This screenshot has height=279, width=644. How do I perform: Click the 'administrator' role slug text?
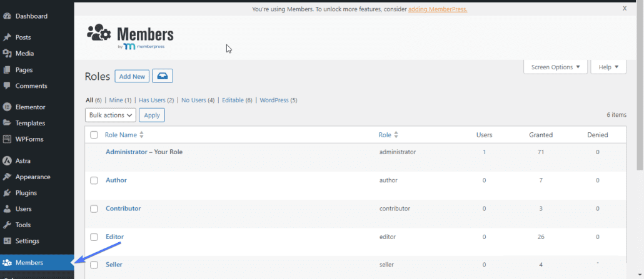398,152
